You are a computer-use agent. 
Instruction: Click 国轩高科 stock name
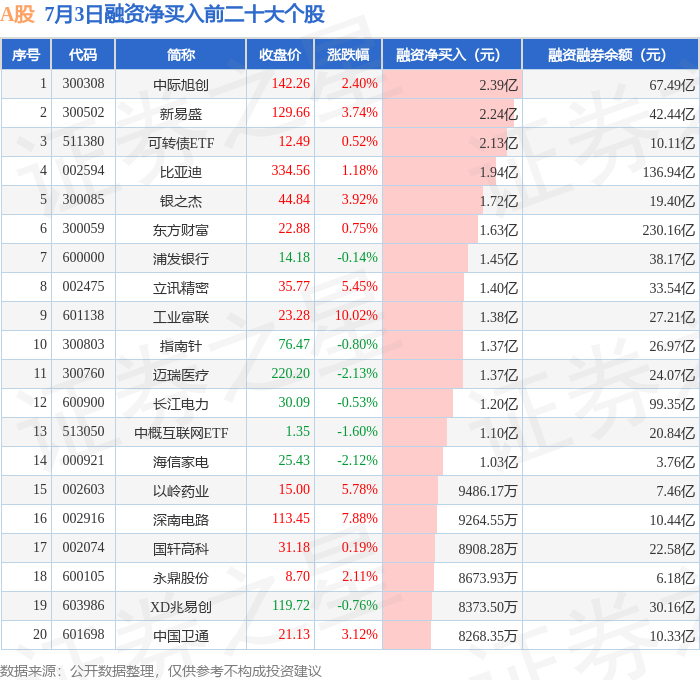[181, 549]
